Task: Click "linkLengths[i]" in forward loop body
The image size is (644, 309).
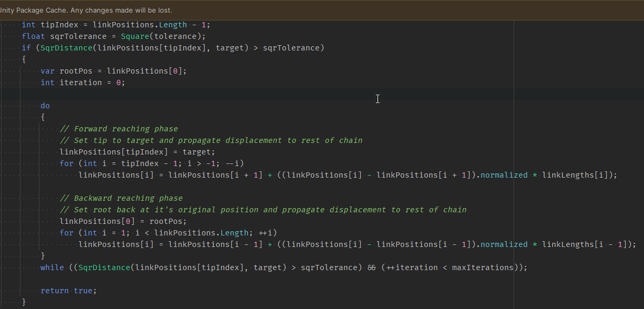Action: 575,175
